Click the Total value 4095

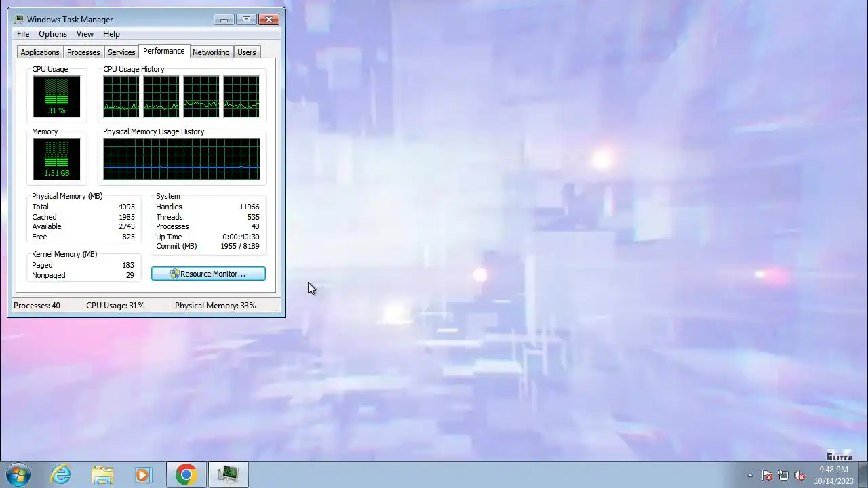[x=126, y=207]
